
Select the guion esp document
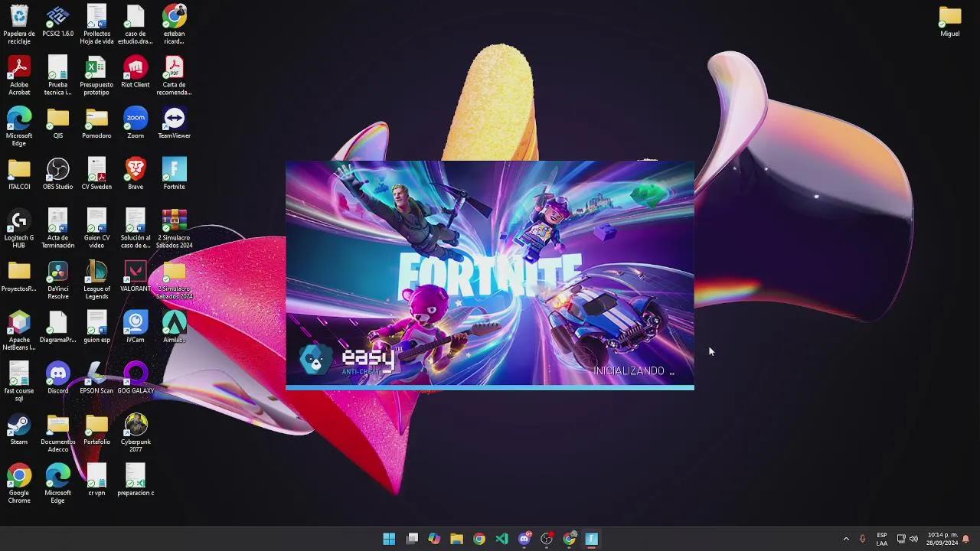[96, 328]
